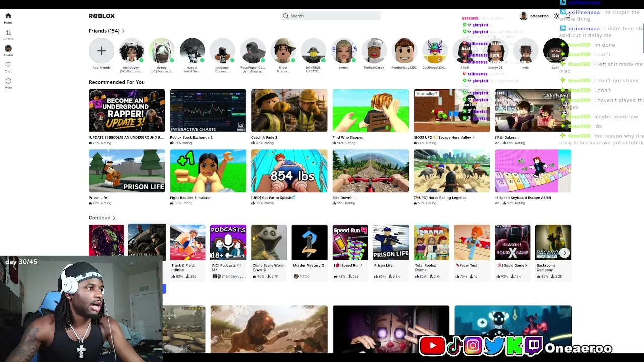The width and height of the screenshot is (644, 362).
Task: Click the Find Who Slapped title
Action: (348, 137)
